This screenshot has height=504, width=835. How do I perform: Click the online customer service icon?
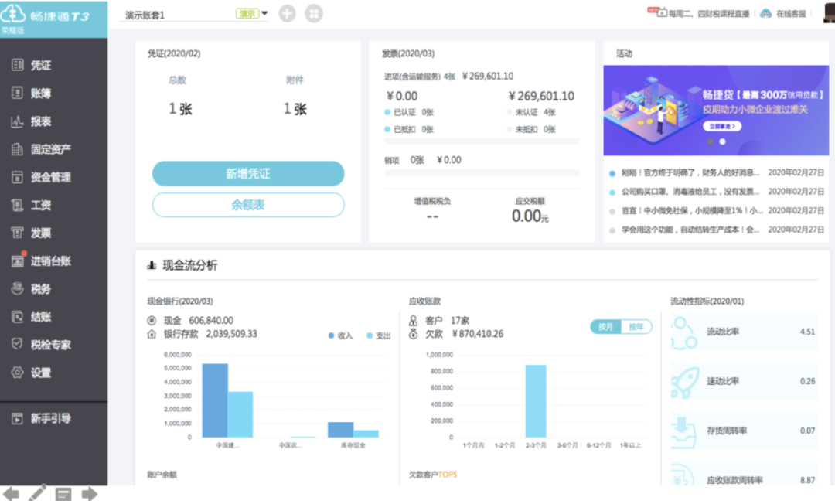(x=765, y=13)
